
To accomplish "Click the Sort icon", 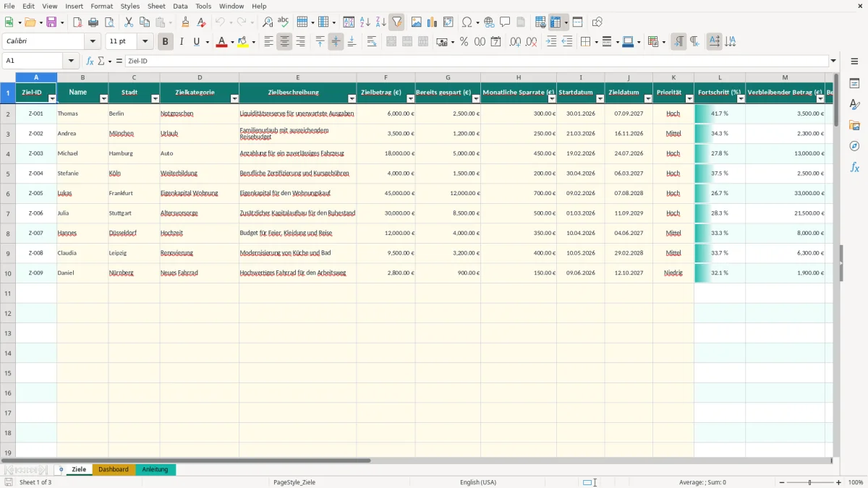I will coord(349,22).
